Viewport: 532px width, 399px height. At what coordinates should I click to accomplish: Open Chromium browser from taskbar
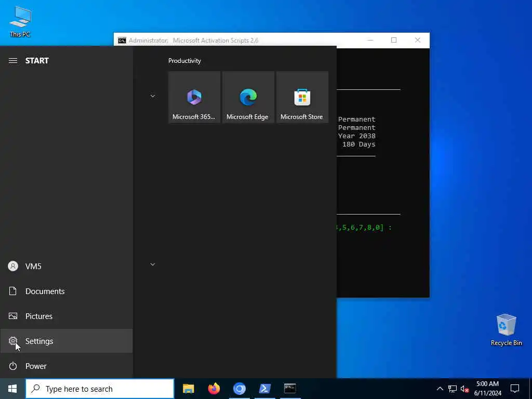tap(239, 389)
